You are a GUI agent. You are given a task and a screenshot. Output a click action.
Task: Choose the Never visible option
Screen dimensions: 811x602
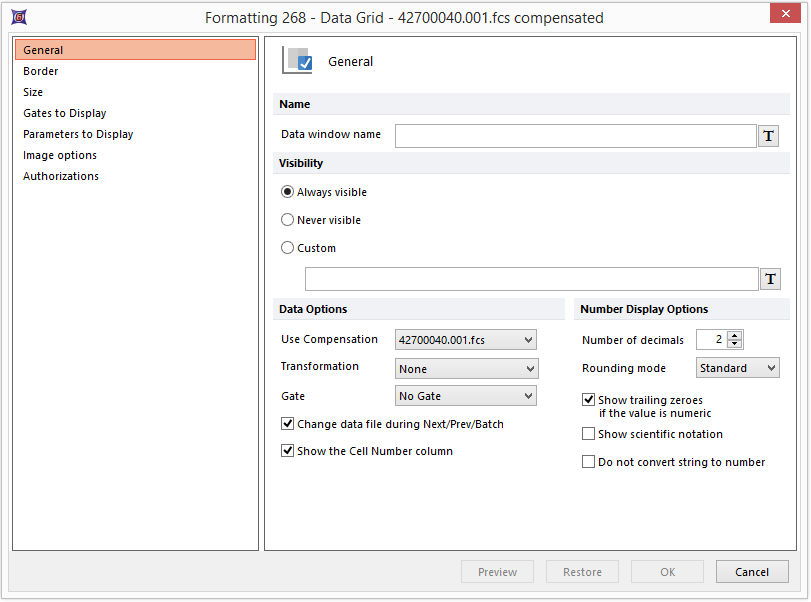[288, 220]
